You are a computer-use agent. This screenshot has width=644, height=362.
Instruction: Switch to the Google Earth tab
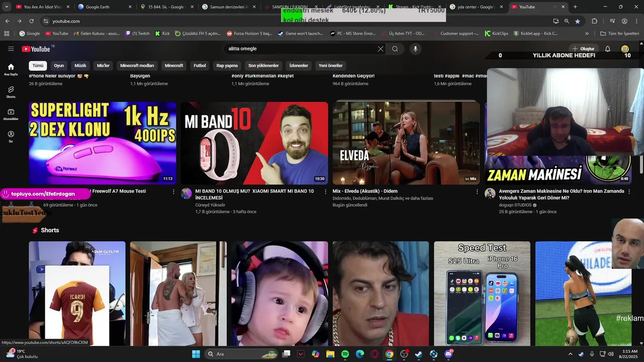coord(105,7)
